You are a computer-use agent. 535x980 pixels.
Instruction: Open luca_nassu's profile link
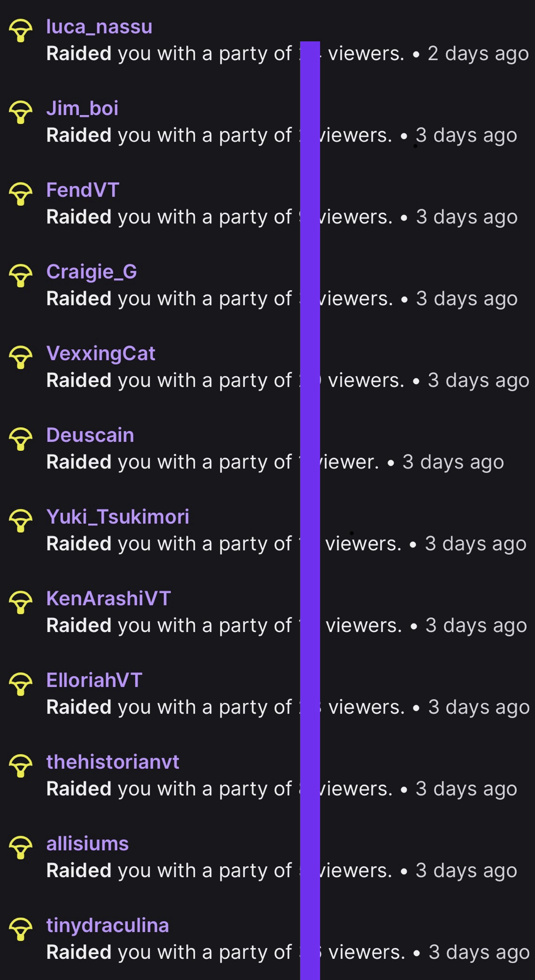pos(99,26)
